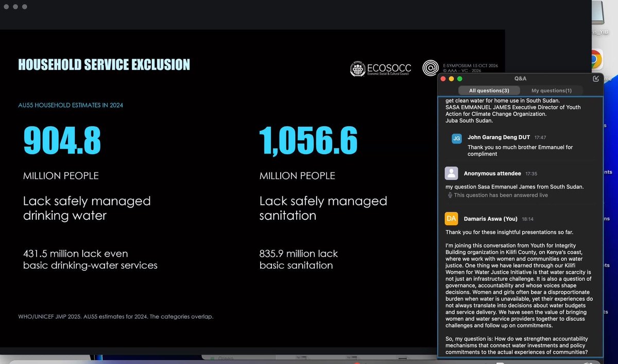
Task: Click the 18:14 timestamp in Q&A
Action: point(528,219)
